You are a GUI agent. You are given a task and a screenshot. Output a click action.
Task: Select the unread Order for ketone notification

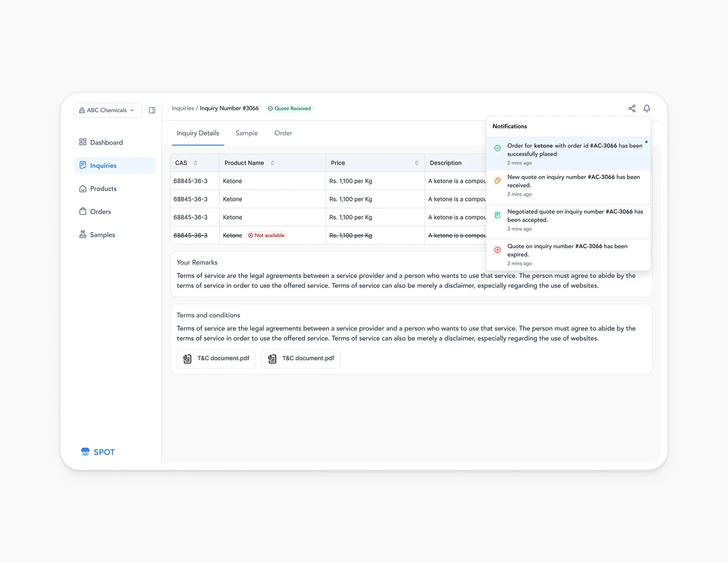(568, 154)
